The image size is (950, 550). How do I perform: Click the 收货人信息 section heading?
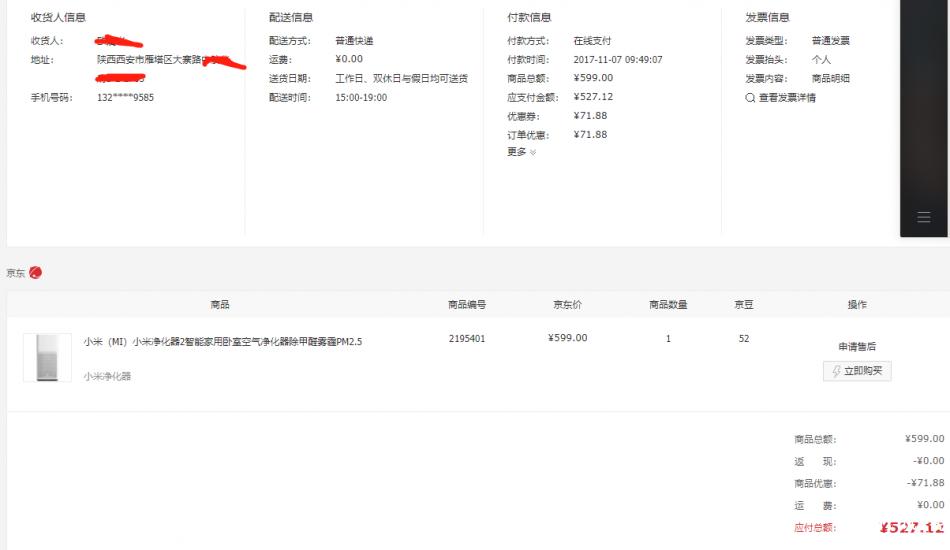[x=58, y=17]
